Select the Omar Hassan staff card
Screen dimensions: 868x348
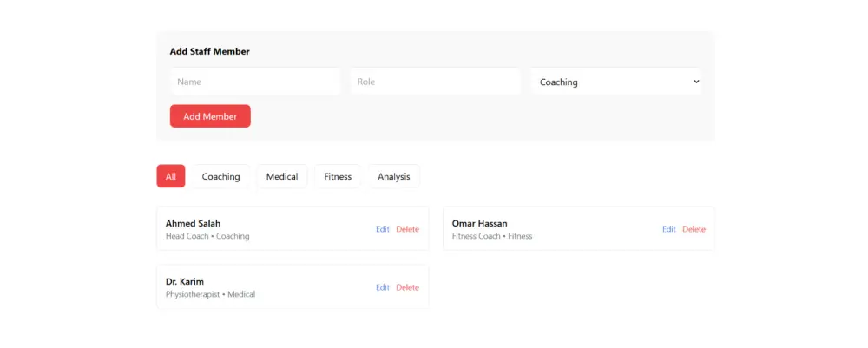[579, 228]
